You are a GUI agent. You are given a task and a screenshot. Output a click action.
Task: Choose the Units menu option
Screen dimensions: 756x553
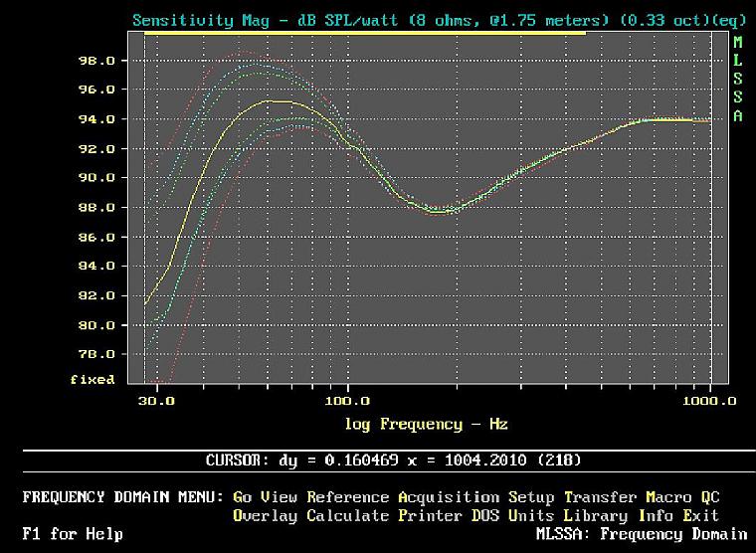pos(531,516)
